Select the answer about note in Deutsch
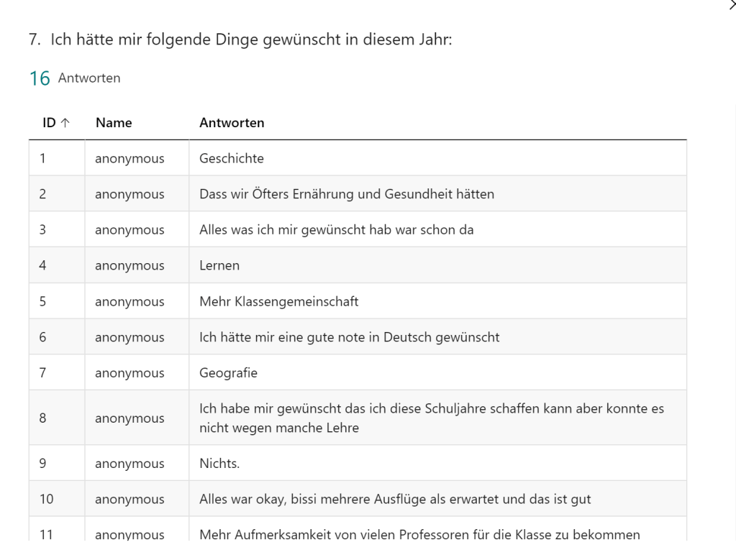 click(349, 337)
